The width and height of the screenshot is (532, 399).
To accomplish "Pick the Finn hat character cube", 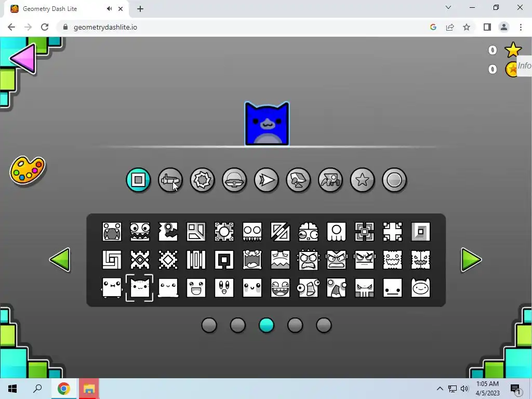I will [421, 288].
